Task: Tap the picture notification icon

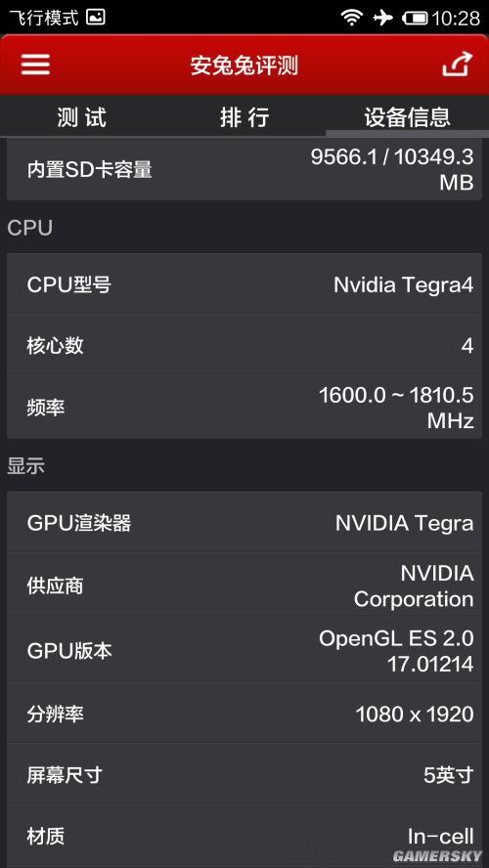Action: pyautogui.click(x=96, y=18)
